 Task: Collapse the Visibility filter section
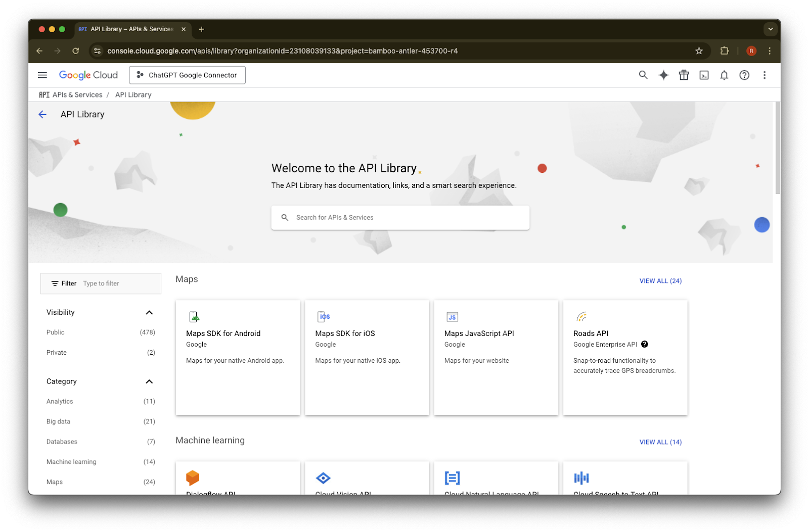[x=149, y=313]
